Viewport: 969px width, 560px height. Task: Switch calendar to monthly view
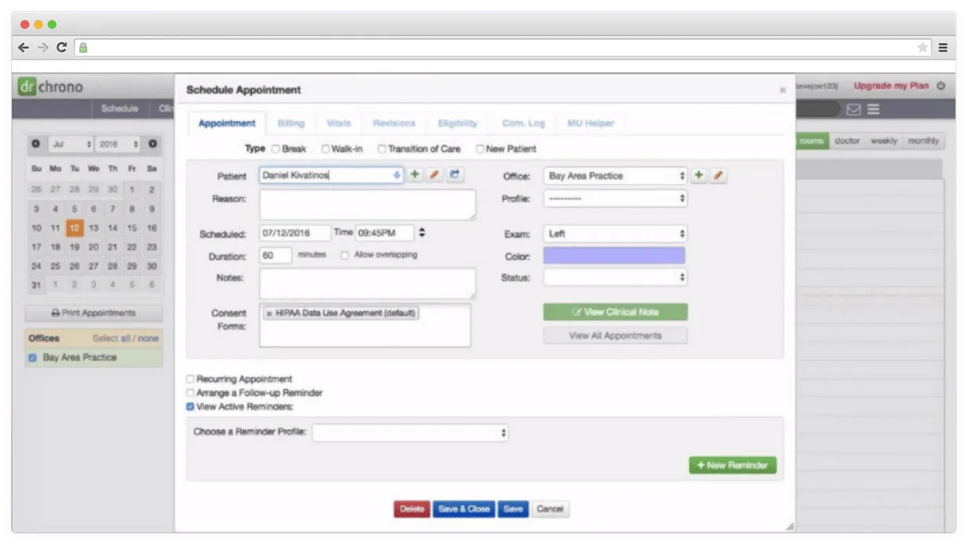pos(923,141)
